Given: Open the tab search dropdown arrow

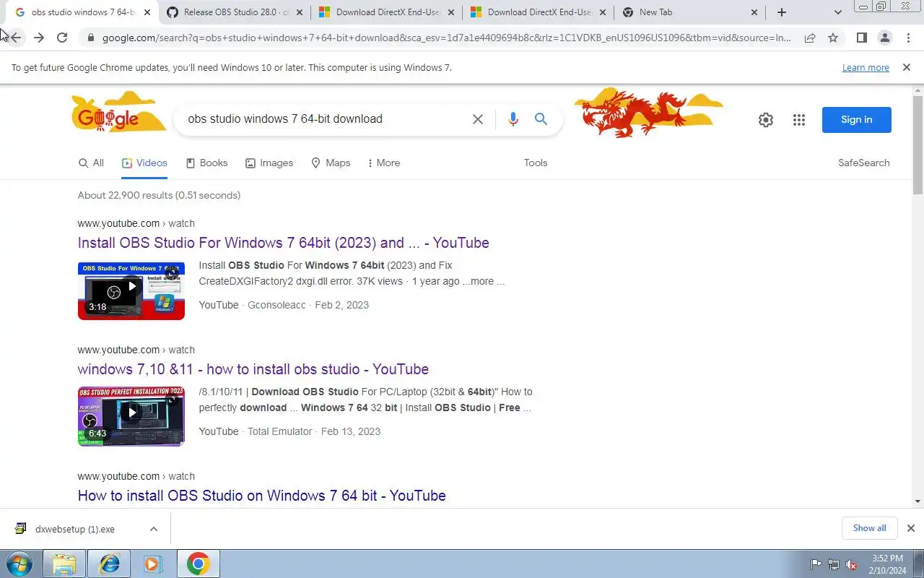Looking at the screenshot, I should [x=837, y=12].
